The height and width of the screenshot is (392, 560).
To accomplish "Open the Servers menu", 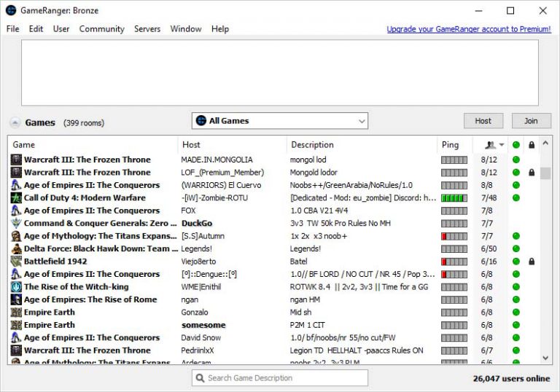I will (147, 29).
